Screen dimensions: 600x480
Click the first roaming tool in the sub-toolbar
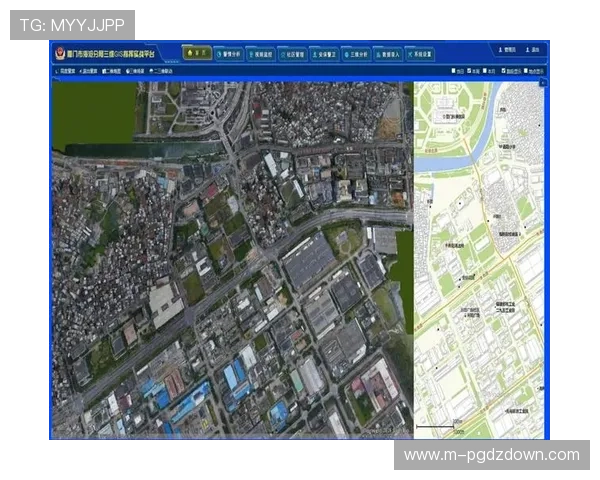pos(68,72)
